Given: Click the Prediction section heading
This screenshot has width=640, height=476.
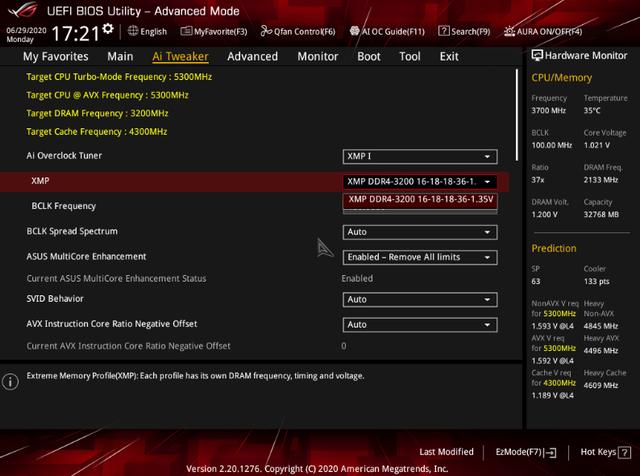Looking at the screenshot, I should tap(554, 248).
